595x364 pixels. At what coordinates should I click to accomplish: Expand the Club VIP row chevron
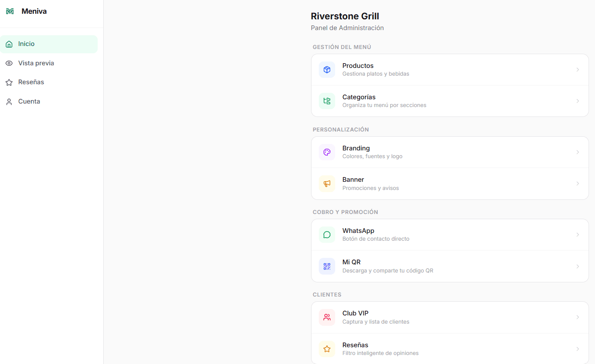point(578,317)
